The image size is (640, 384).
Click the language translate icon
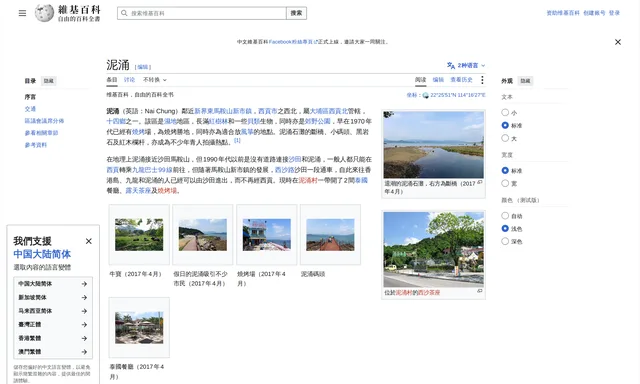click(x=451, y=65)
